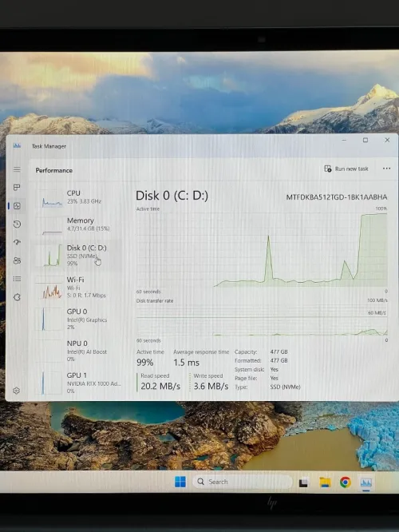Select the CPU performance entry
This screenshot has width=399, height=532.
[x=77, y=197]
